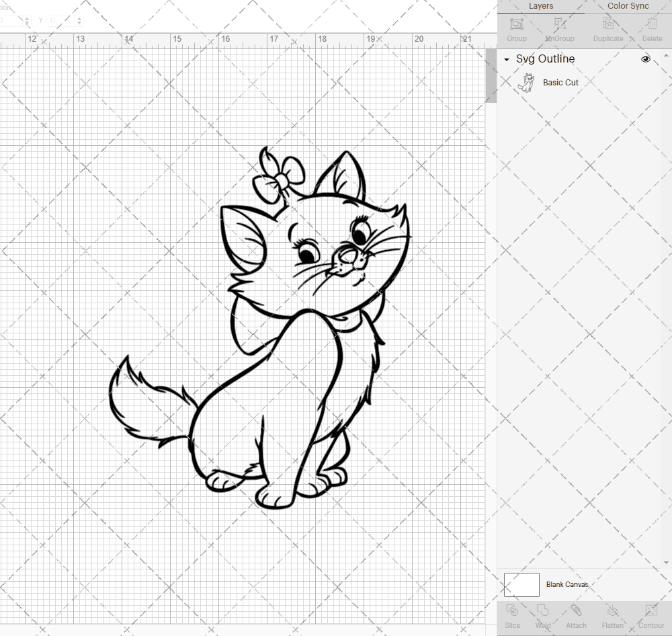This screenshot has width=672, height=636.
Task: Switch to the Layers tab
Action: [x=540, y=6]
